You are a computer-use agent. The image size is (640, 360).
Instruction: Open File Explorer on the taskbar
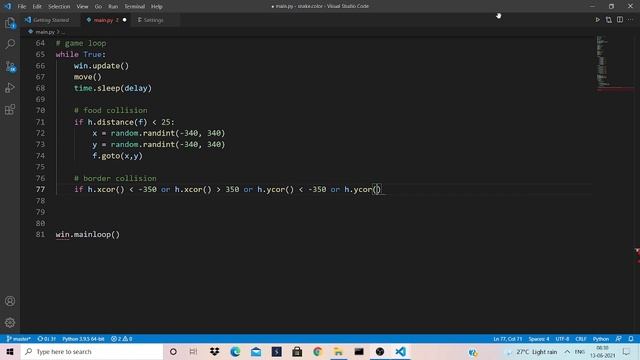tap(338, 351)
